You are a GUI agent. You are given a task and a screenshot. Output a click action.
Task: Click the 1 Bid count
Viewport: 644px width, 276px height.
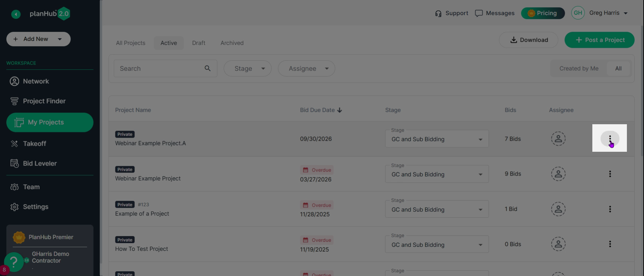coord(511,209)
